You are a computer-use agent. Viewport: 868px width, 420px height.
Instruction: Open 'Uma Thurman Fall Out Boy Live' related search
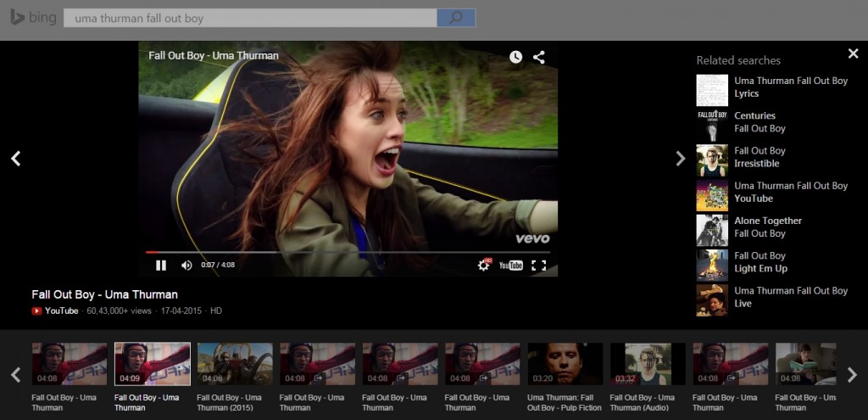(x=791, y=296)
